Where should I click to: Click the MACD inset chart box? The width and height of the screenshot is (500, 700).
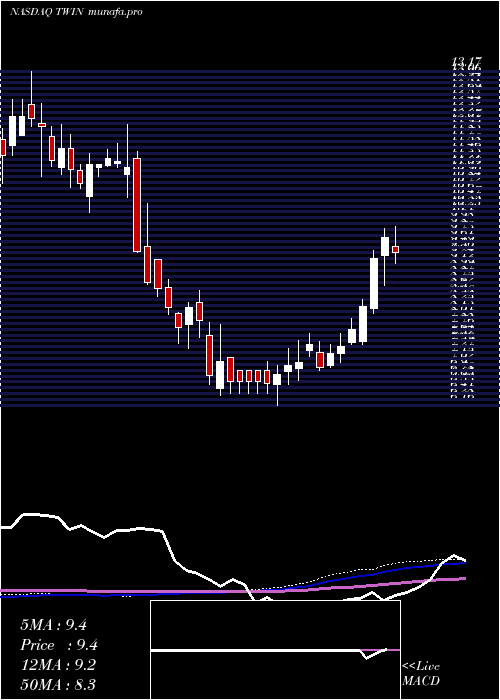tap(275, 650)
